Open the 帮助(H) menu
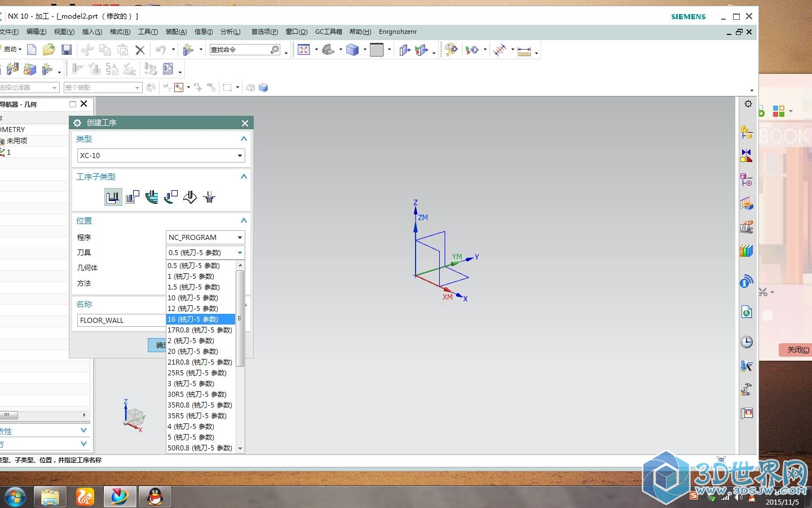 pyautogui.click(x=360, y=32)
